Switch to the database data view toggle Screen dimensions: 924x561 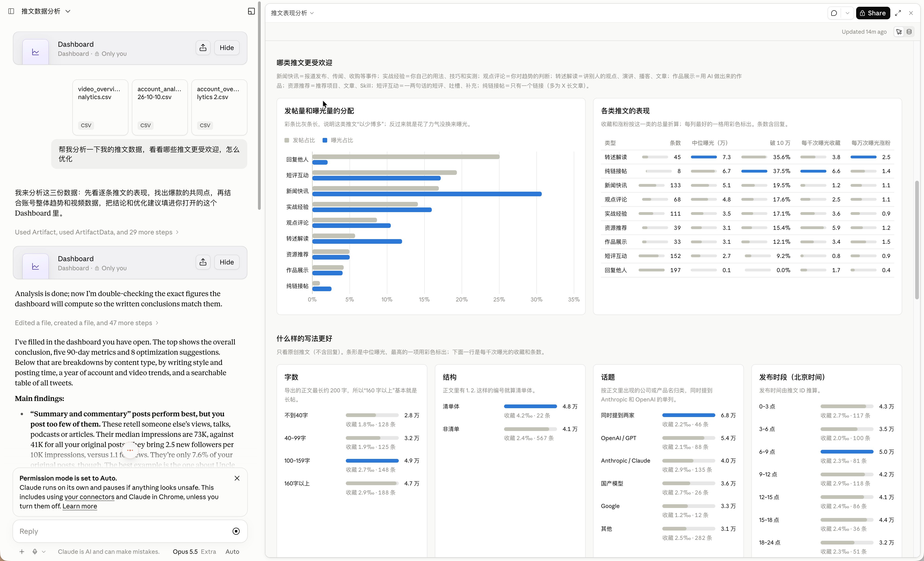909,32
